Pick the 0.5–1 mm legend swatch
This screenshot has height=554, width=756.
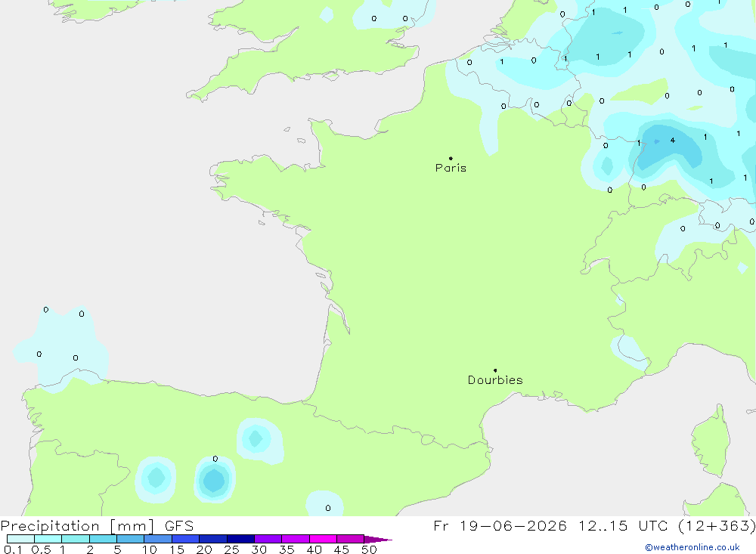tap(48, 539)
